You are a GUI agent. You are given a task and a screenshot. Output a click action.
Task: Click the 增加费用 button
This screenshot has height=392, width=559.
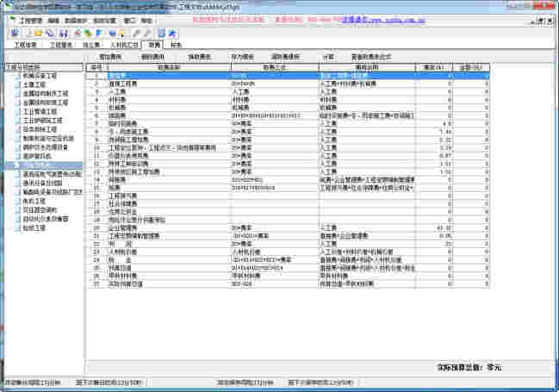(110, 57)
